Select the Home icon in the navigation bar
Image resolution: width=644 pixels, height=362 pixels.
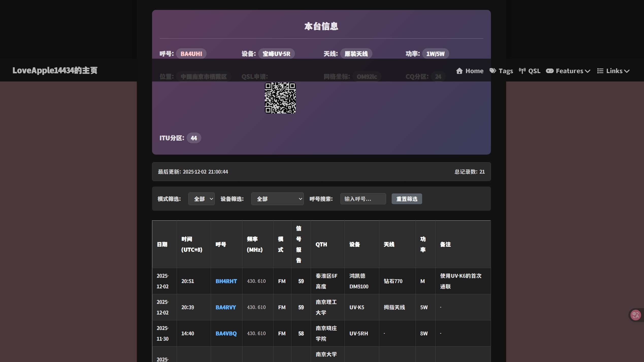[x=460, y=71]
